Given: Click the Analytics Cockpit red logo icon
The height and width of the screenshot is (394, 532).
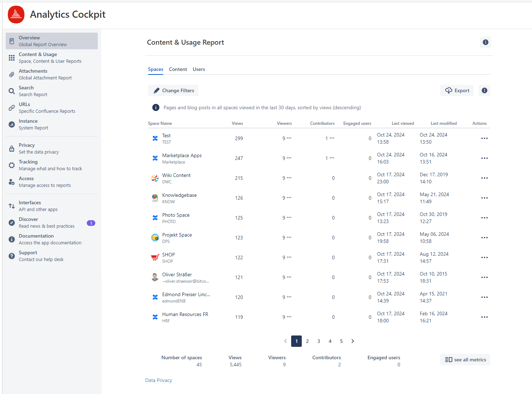Looking at the screenshot, I should click(x=16, y=15).
